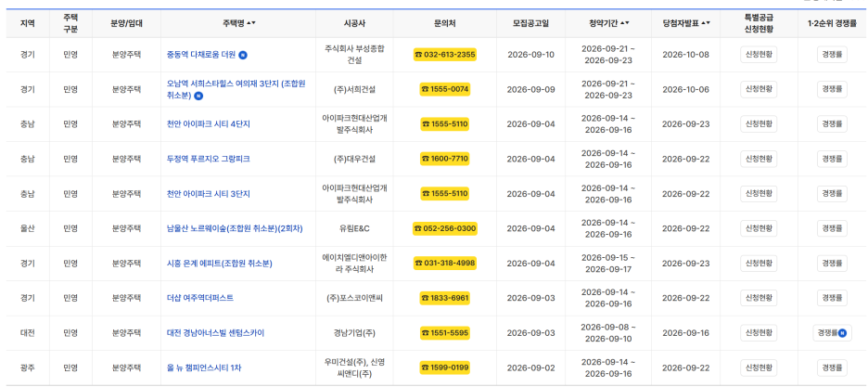
Task: Click the sort arrows beside 주택명 header
Action: [250, 23]
